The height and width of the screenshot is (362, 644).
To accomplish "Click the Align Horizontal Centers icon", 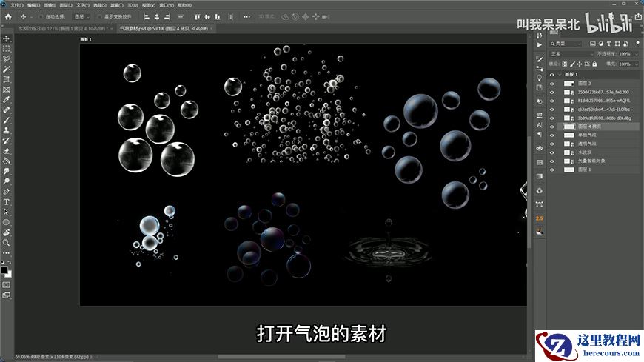I will tap(157, 17).
